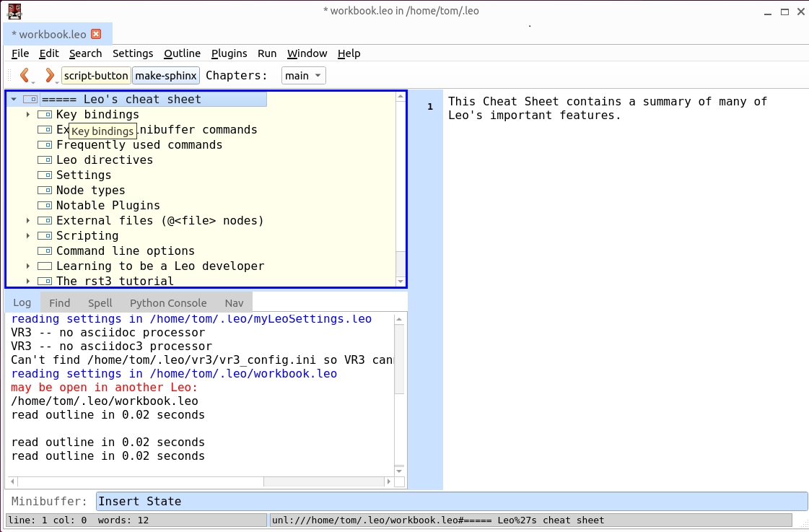This screenshot has height=532, width=809.
Task: Select the Frequently used commands node
Action: click(x=139, y=145)
